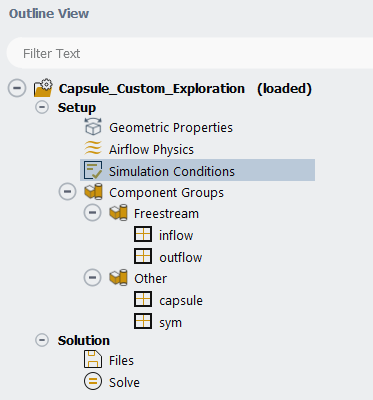This screenshot has width=373, height=400.
Task: Click the Solve equals-sign icon
Action: pyautogui.click(x=93, y=381)
